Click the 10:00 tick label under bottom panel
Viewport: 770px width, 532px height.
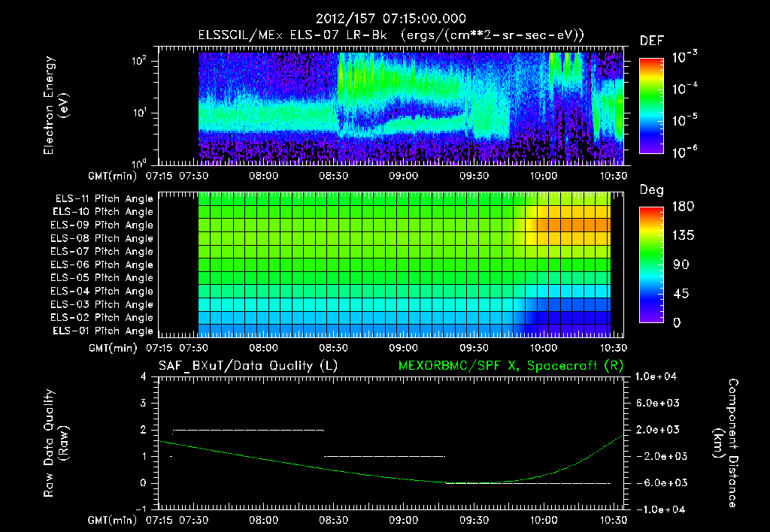pyautogui.click(x=543, y=520)
